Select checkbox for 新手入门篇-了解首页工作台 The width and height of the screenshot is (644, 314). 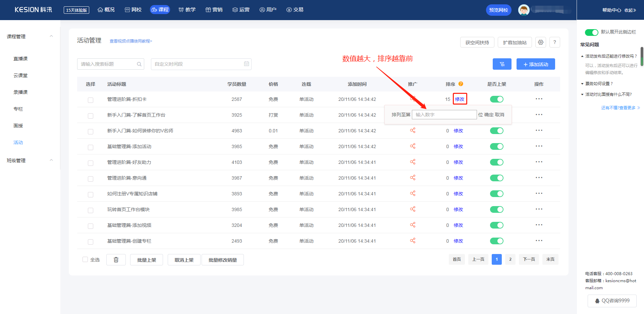pyautogui.click(x=91, y=116)
